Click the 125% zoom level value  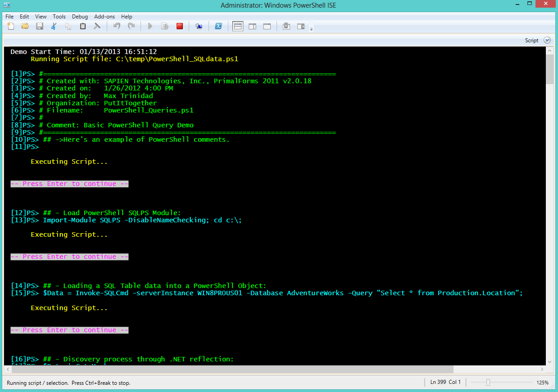542,383
